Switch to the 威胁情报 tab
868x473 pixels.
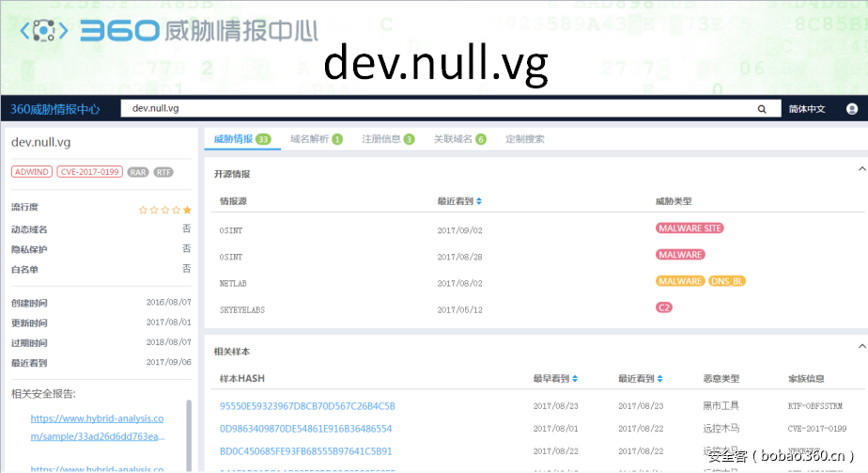242,139
